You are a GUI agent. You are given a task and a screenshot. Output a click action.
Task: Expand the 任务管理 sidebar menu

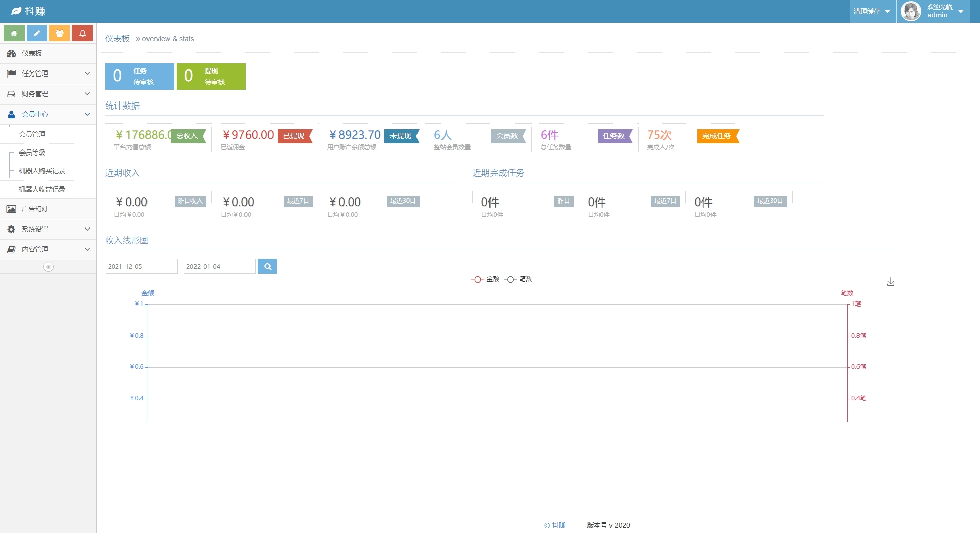48,73
